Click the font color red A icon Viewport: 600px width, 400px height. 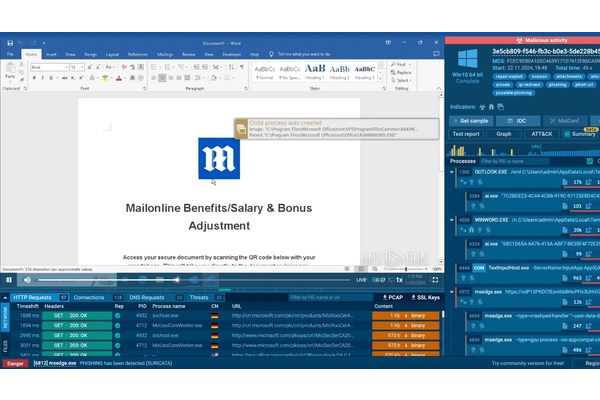[x=119, y=78]
